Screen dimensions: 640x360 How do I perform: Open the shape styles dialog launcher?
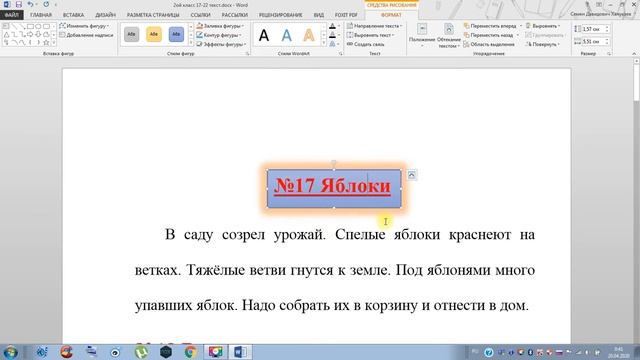pos(247,53)
